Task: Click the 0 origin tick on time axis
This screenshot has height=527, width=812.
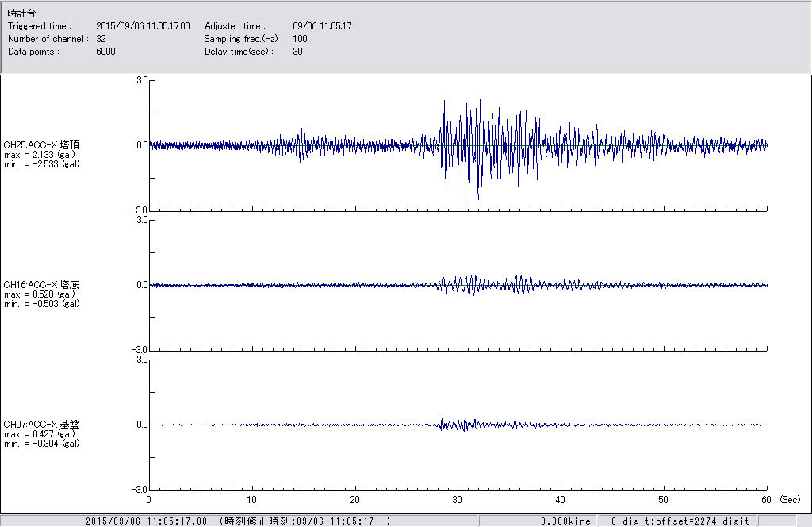Action: [149, 500]
